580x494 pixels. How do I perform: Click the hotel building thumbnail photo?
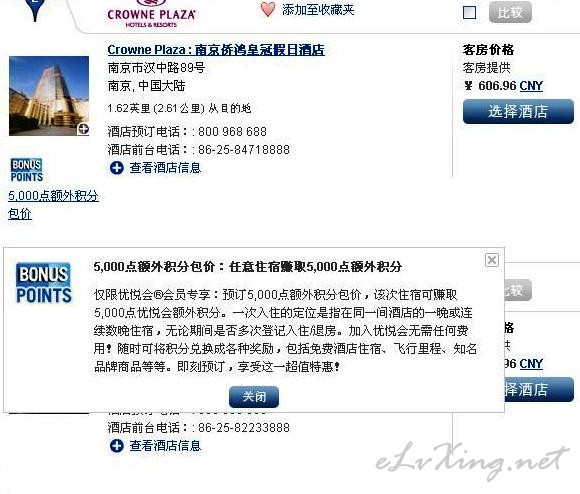(49, 96)
